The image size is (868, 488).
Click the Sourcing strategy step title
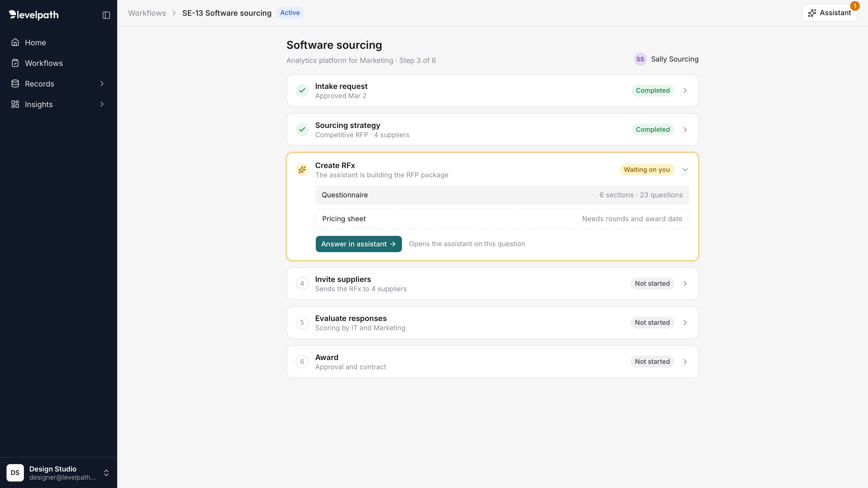coord(347,125)
